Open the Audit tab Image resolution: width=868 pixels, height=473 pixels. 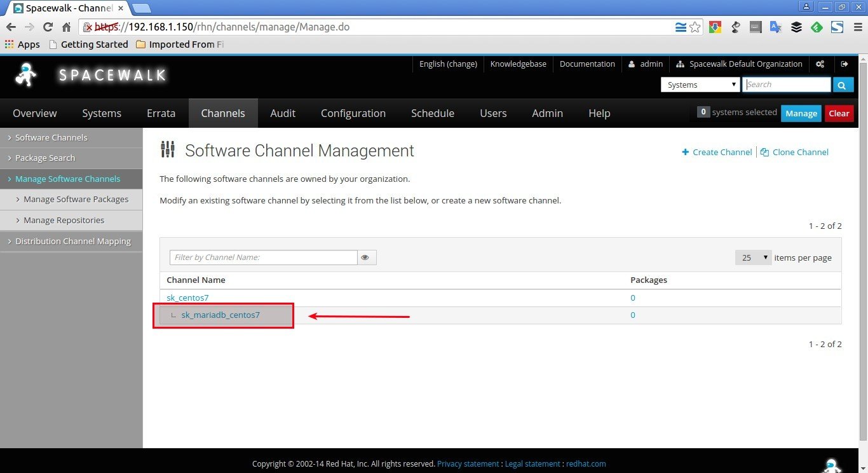[283, 113]
